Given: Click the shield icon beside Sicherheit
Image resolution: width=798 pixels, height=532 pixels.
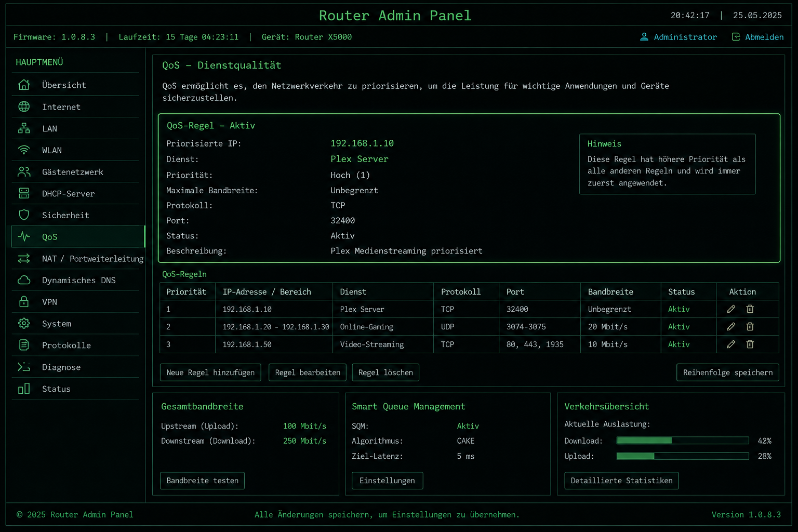Looking at the screenshot, I should (24, 215).
